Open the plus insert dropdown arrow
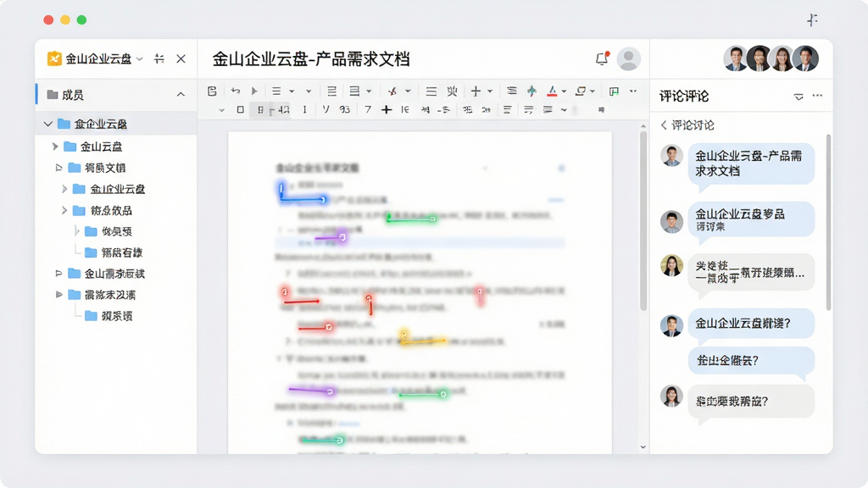This screenshot has width=868, height=488. pos(490,91)
